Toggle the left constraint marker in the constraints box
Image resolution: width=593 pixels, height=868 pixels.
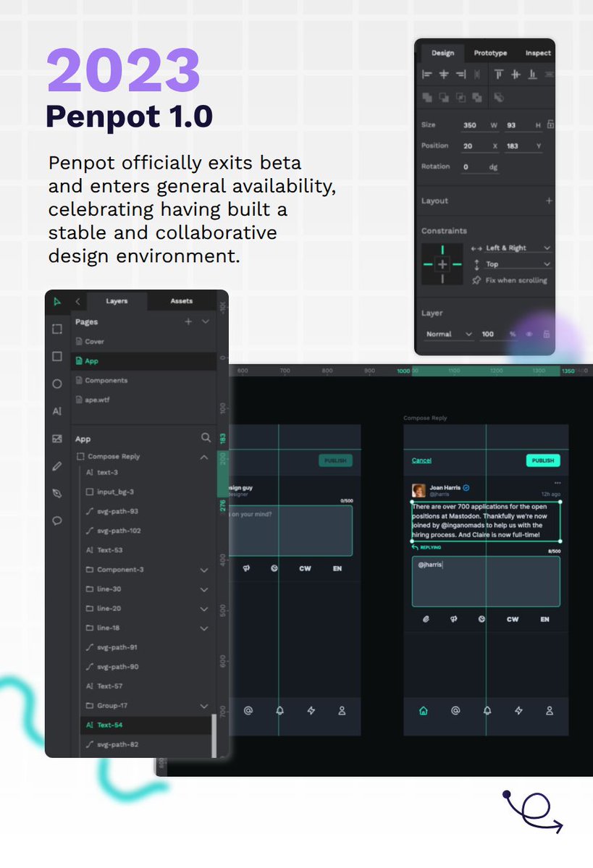coord(428,265)
